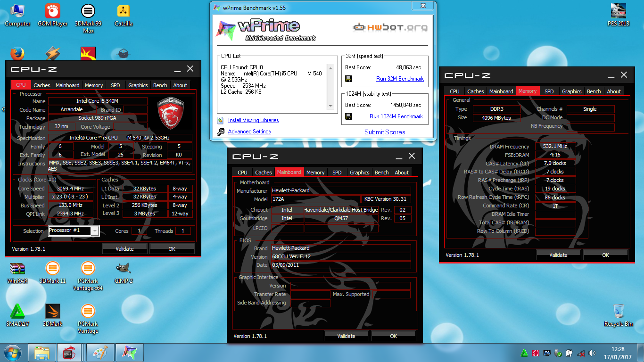Click the power plug battery tray icon
The image size is (644, 362).
(x=570, y=353)
